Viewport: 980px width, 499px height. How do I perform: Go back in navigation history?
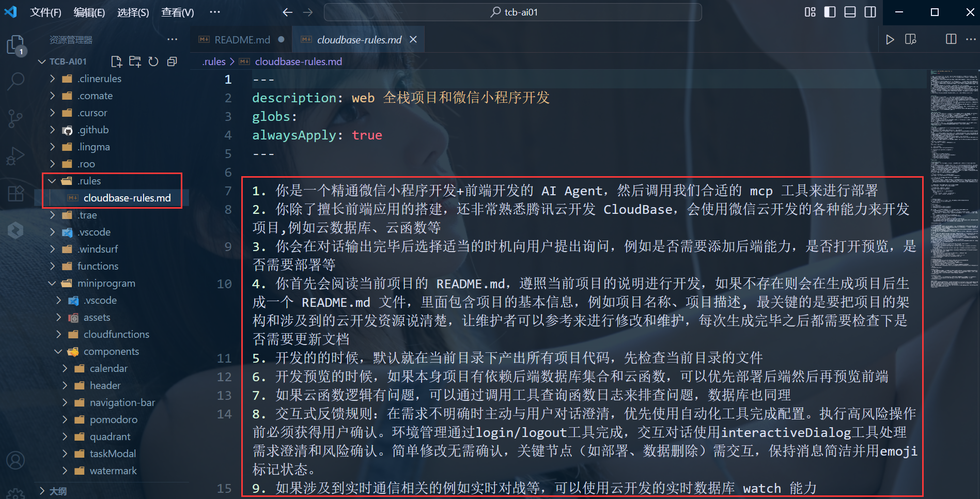[288, 12]
